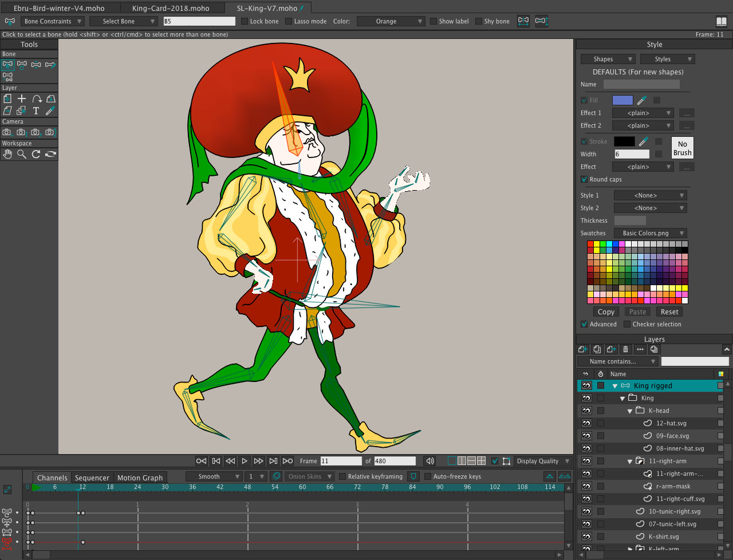Choose the Zoom magnifier workspace tool
Viewport: 733px width, 560px height.
(22, 154)
